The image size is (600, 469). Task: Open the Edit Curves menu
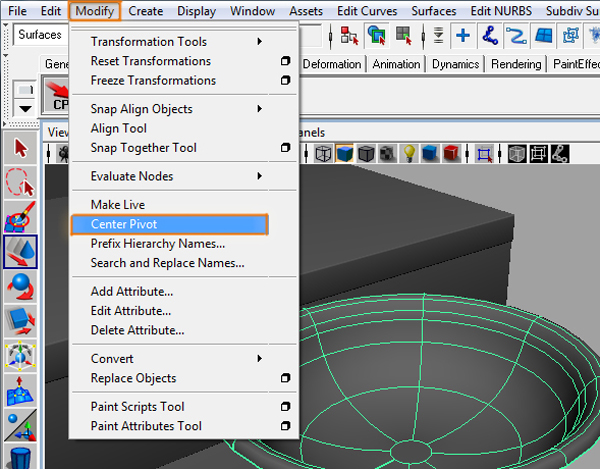tap(367, 11)
